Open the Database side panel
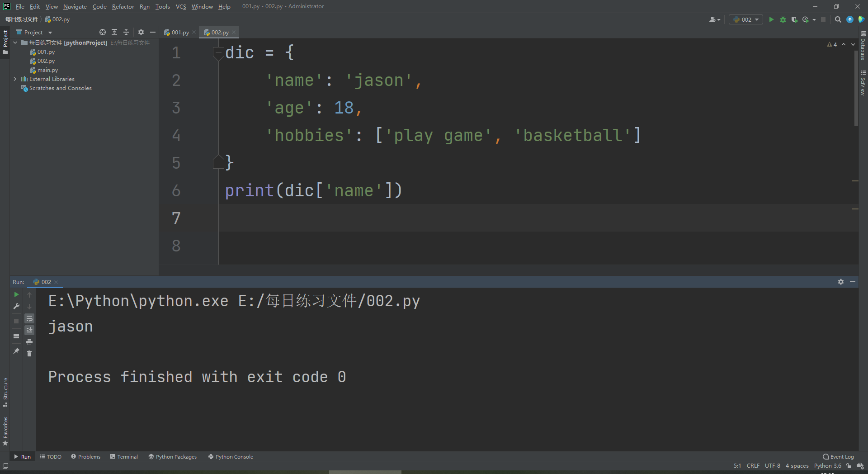 pyautogui.click(x=863, y=46)
